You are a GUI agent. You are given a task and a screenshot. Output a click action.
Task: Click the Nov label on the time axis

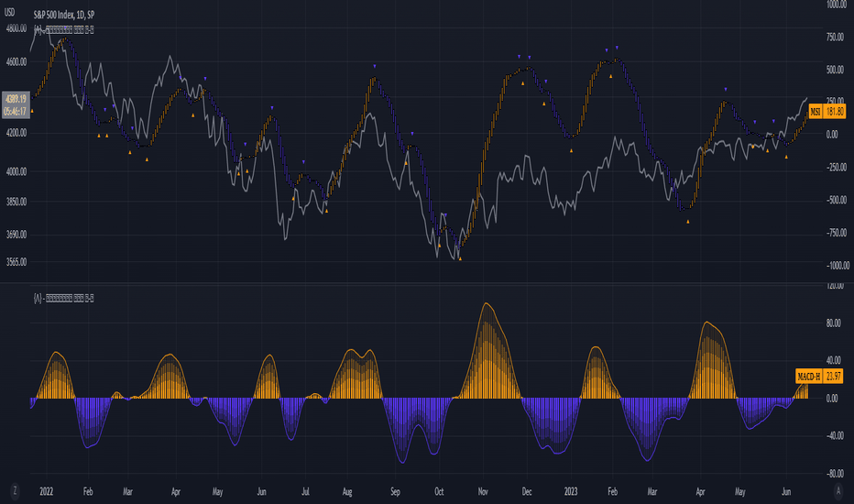pos(483,491)
